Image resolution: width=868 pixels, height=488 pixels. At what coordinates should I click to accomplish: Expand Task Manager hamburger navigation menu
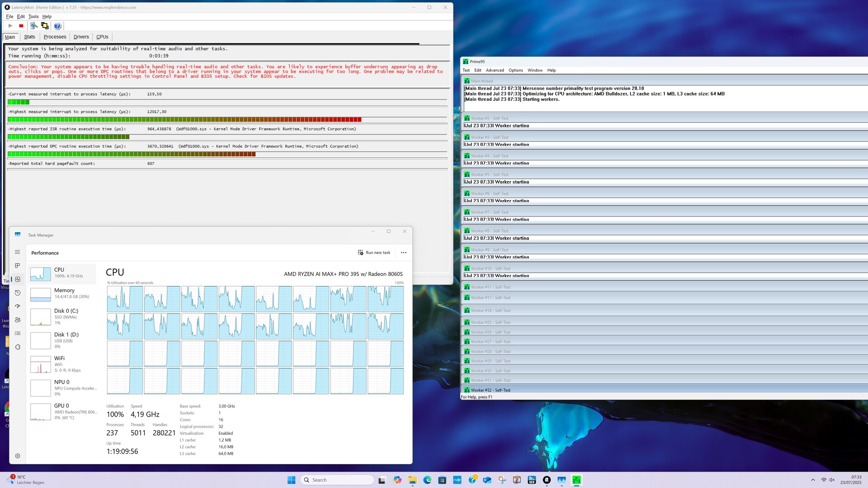pos(18,252)
